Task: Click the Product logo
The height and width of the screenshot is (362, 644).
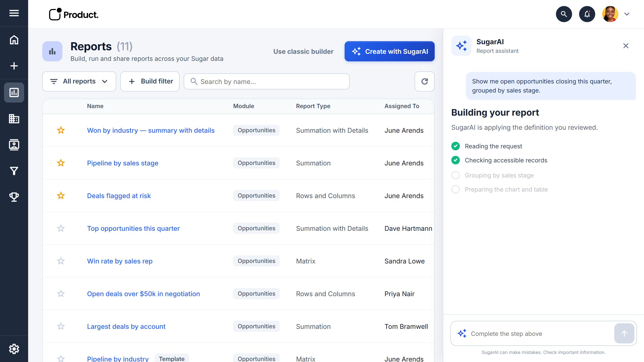Action: pos(73,14)
